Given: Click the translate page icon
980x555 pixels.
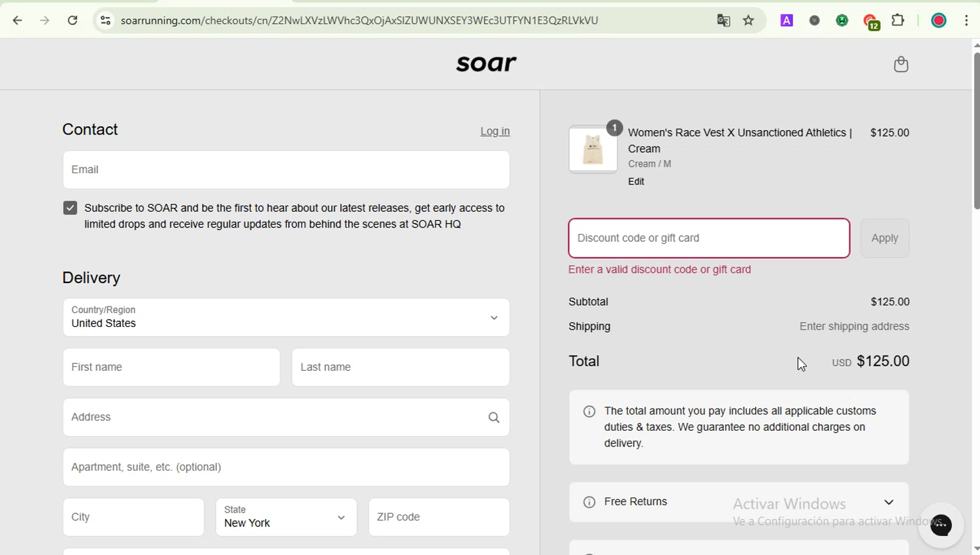Looking at the screenshot, I should (x=723, y=20).
